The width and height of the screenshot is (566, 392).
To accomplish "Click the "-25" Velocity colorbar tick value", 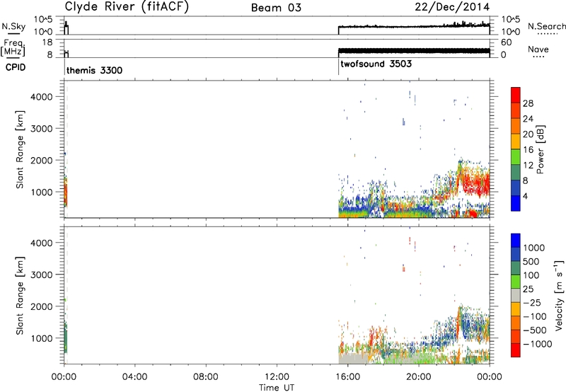I will (x=532, y=302).
